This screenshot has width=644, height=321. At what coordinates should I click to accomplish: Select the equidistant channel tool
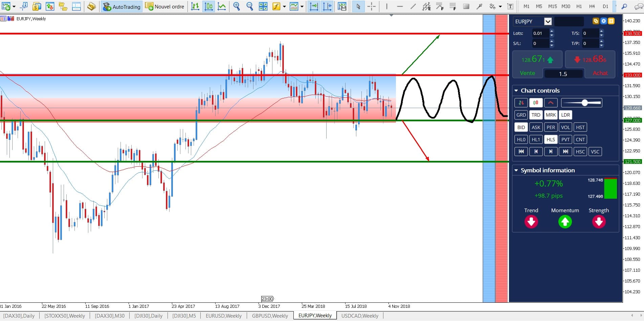426,6
